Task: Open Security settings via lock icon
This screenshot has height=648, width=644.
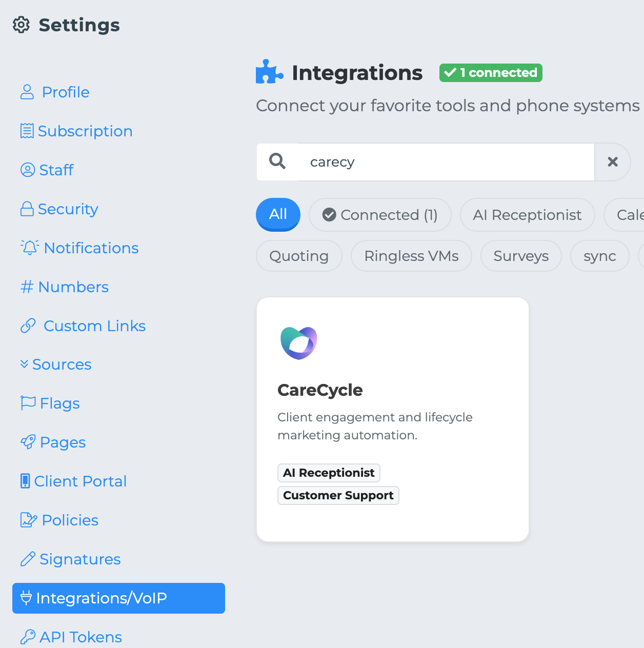Action: coord(27,209)
